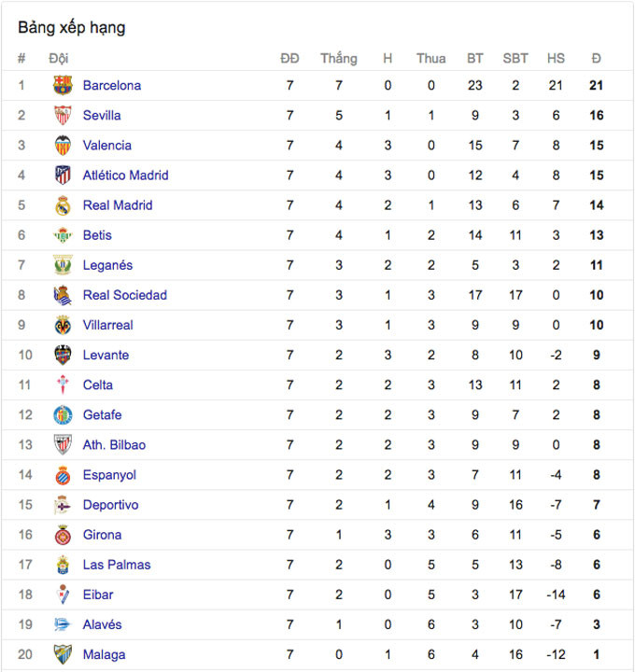Screen dimensions: 635x672
Task: Open the Las Palmas team link
Action: point(117,565)
